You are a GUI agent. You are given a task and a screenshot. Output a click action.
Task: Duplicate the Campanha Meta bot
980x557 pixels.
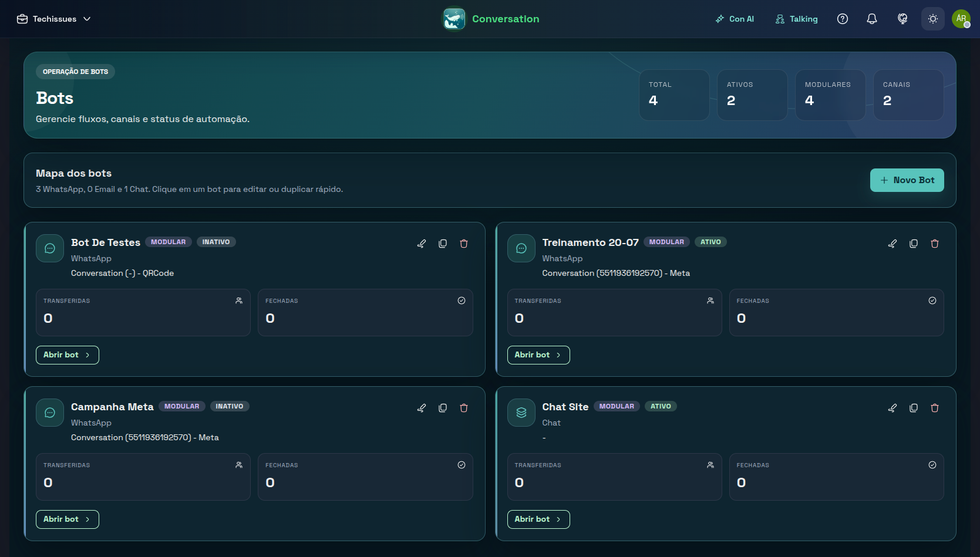tap(443, 408)
